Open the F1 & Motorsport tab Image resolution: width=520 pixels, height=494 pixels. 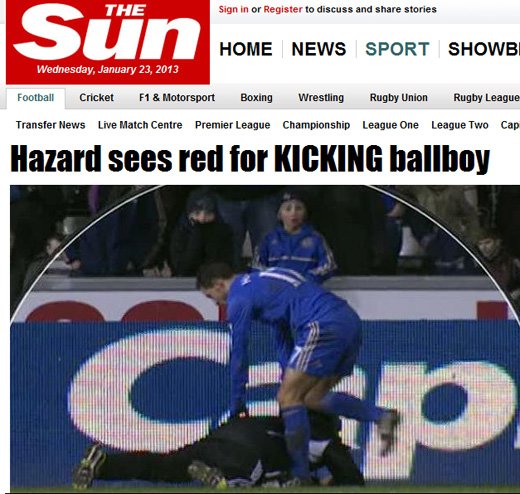(x=177, y=98)
